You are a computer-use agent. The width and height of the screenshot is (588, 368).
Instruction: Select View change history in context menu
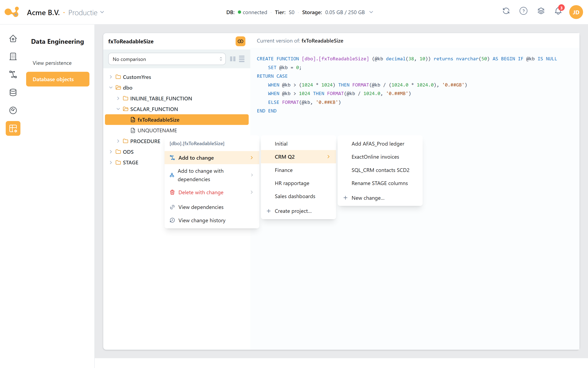pyautogui.click(x=212, y=220)
